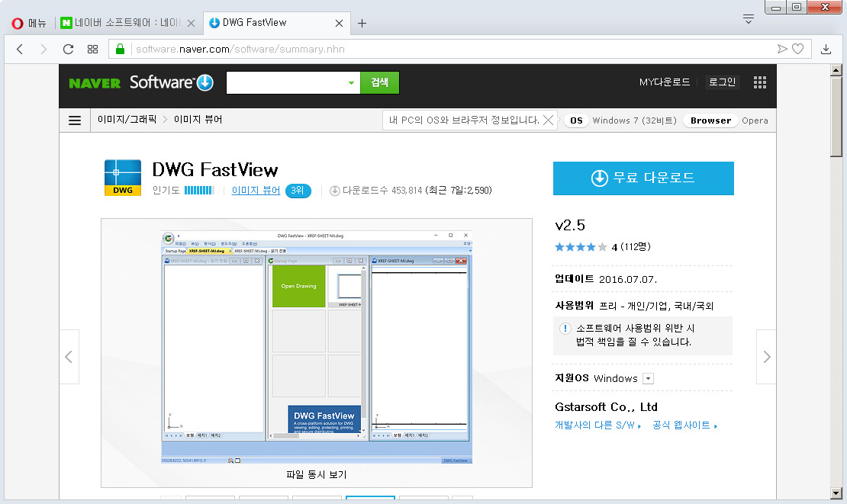Click the page scrollbar up arrow
This screenshot has height=504, width=847.
coord(836,70)
